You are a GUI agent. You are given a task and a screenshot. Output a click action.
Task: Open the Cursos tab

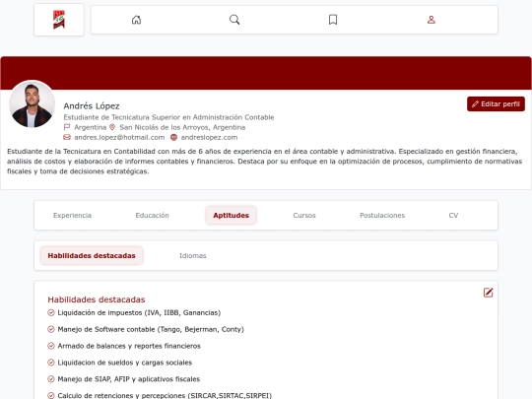(x=304, y=216)
